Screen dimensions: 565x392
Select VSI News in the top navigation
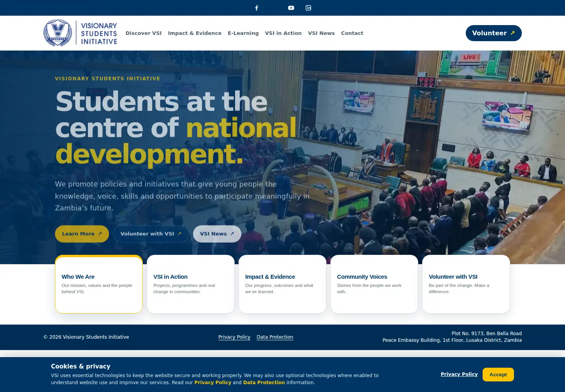[321, 33]
